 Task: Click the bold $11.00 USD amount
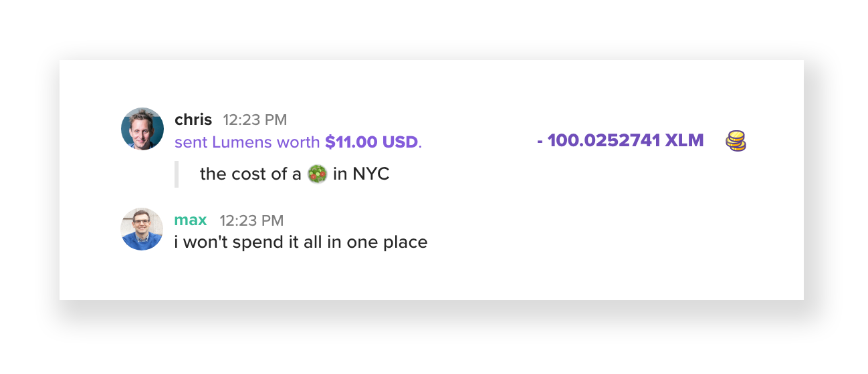(x=372, y=142)
